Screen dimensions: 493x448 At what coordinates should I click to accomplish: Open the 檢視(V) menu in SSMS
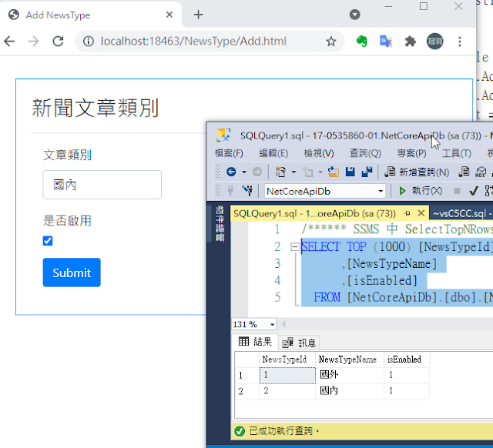[319, 153]
